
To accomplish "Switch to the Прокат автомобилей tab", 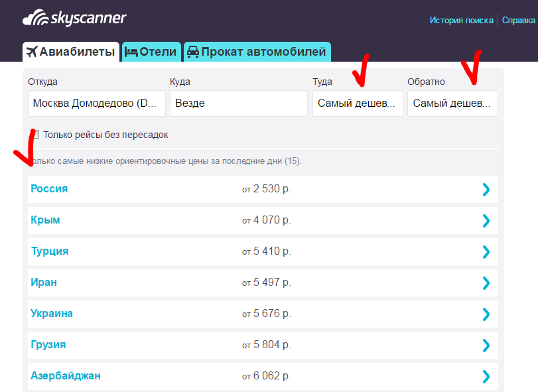I will [257, 52].
